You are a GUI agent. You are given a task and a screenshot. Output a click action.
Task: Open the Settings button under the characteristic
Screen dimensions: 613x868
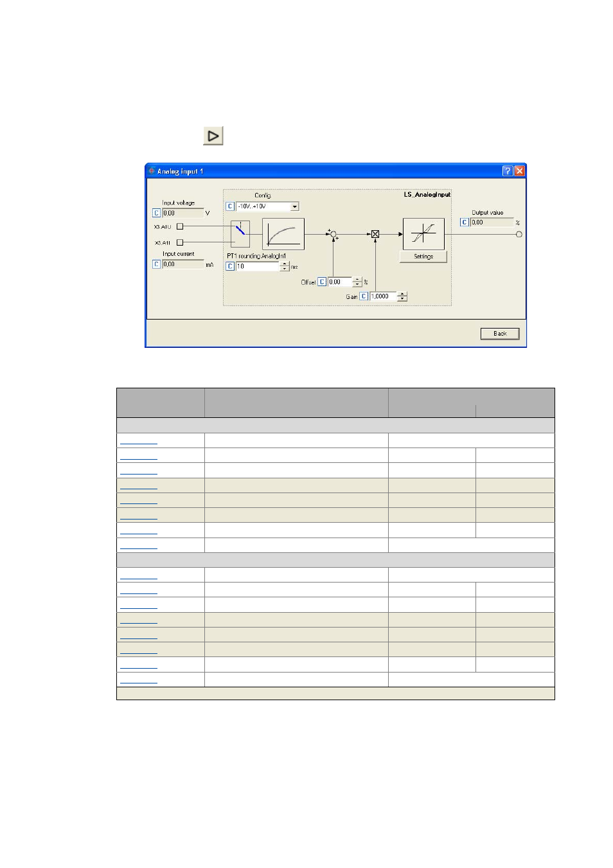(423, 257)
